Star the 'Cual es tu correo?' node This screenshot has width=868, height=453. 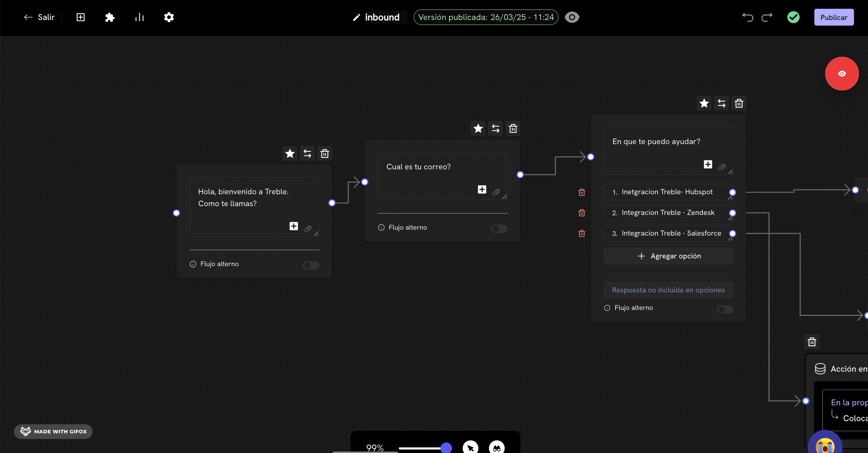(478, 128)
